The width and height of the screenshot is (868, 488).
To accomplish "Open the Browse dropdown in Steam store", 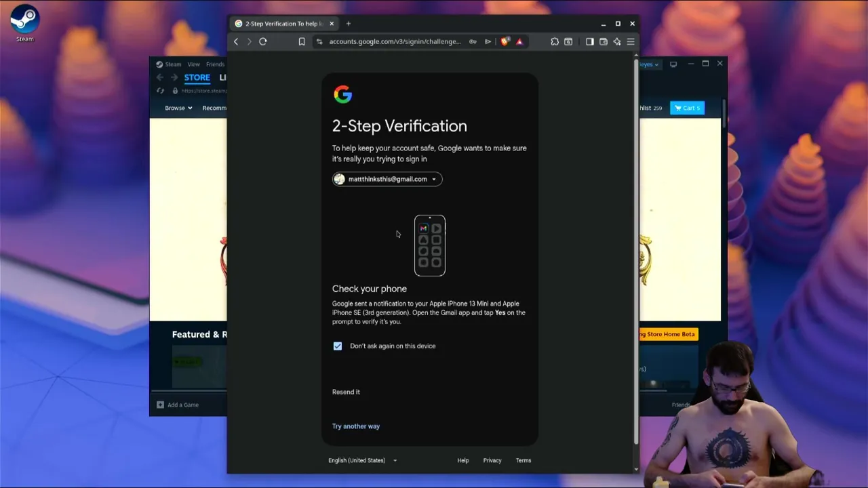I will (178, 108).
